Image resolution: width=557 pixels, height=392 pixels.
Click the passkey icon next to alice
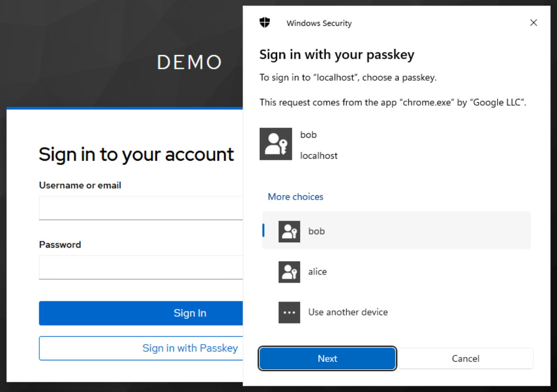(289, 272)
